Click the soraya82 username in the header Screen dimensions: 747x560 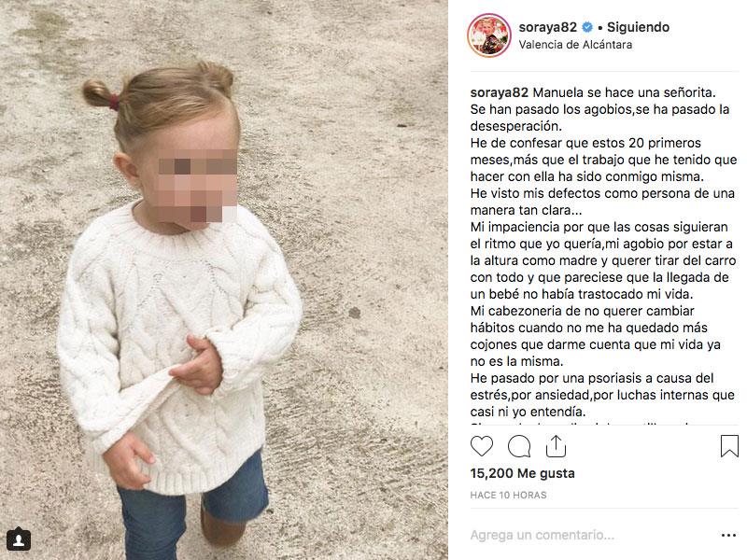pyautogui.click(x=547, y=27)
